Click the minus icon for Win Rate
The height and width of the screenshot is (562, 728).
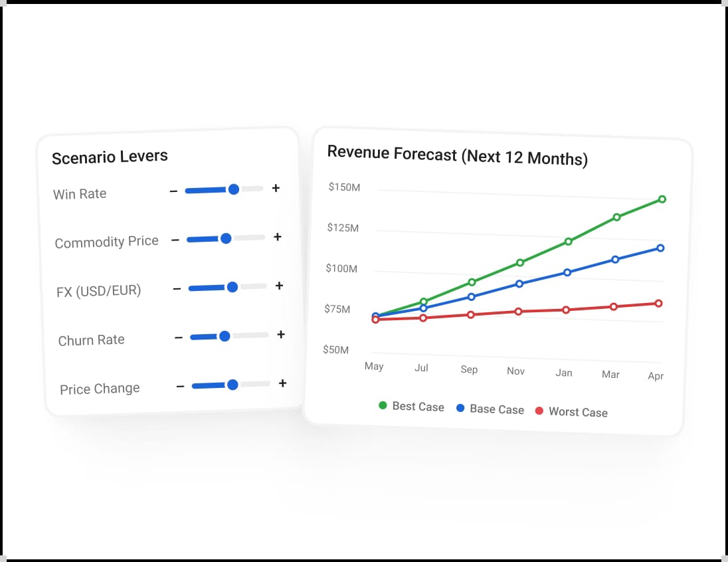173,191
